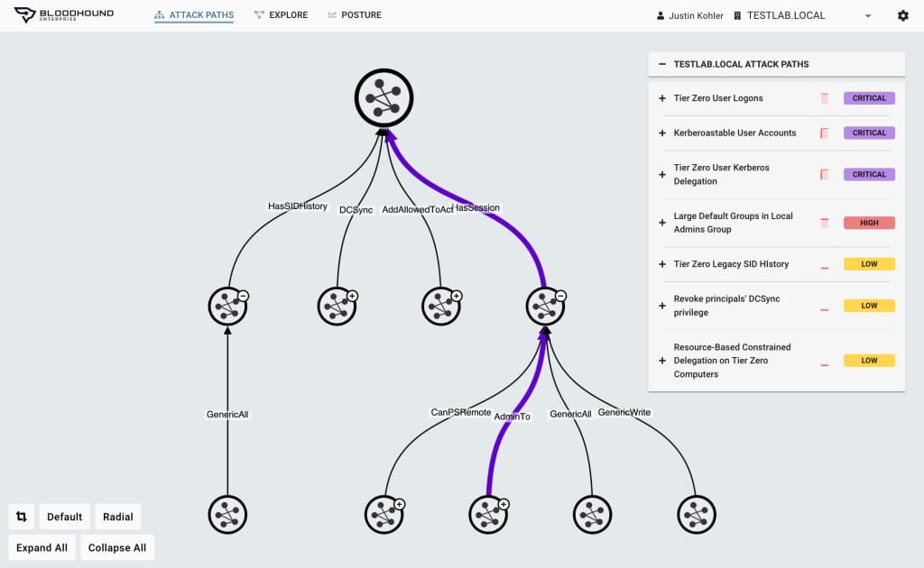Click the trend indicator for Resource-Based Constrained Delegation

point(825,365)
